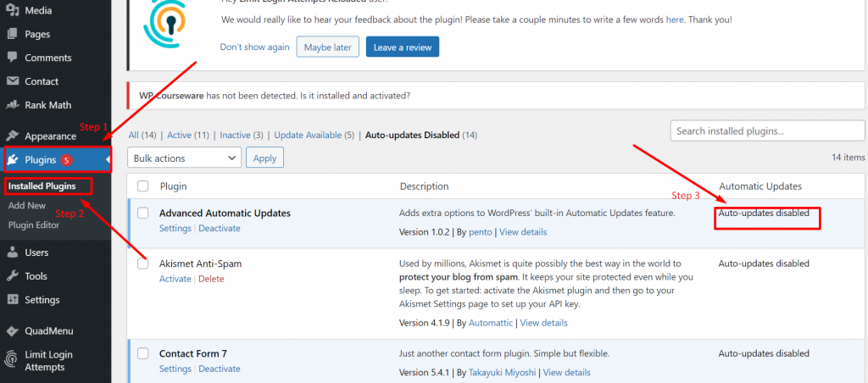Filter plugins by Inactive (3)
This screenshot has height=383, width=868.
click(x=242, y=135)
